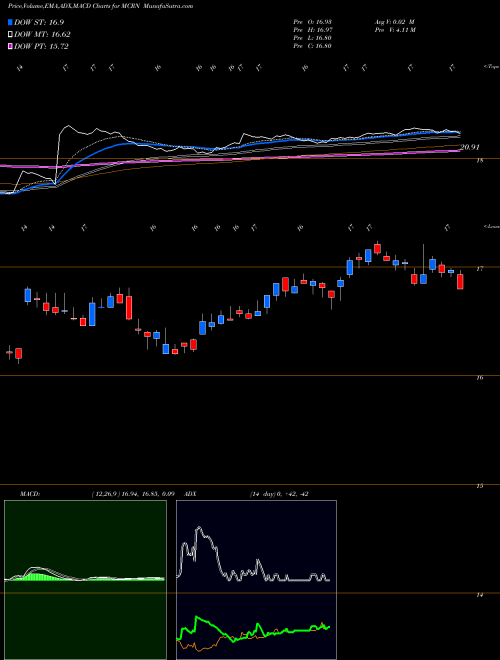This screenshot has width=500, height=660.
Task: Click the blue DOW ST legend swatch
Action: (11, 22)
